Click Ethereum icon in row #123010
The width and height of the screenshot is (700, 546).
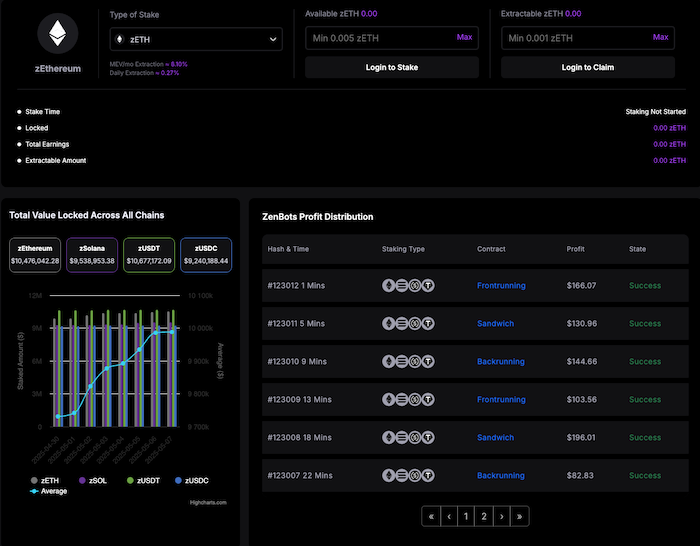click(388, 361)
